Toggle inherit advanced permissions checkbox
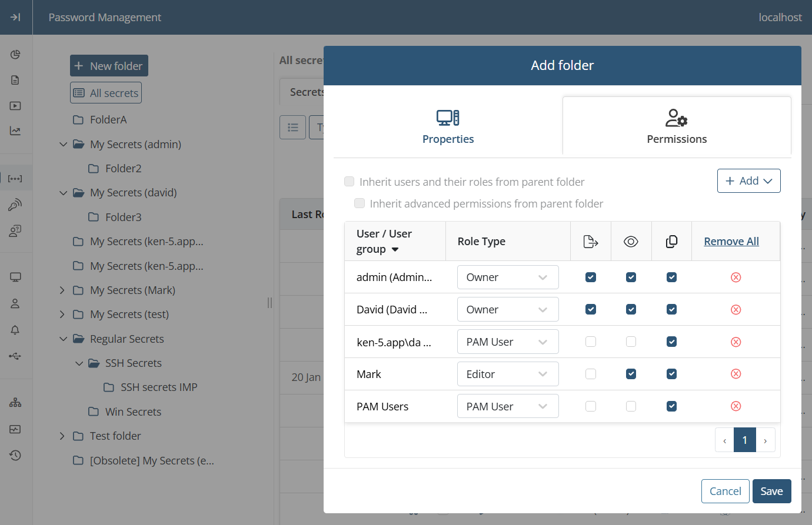The image size is (812, 525). tap(360, 203)
